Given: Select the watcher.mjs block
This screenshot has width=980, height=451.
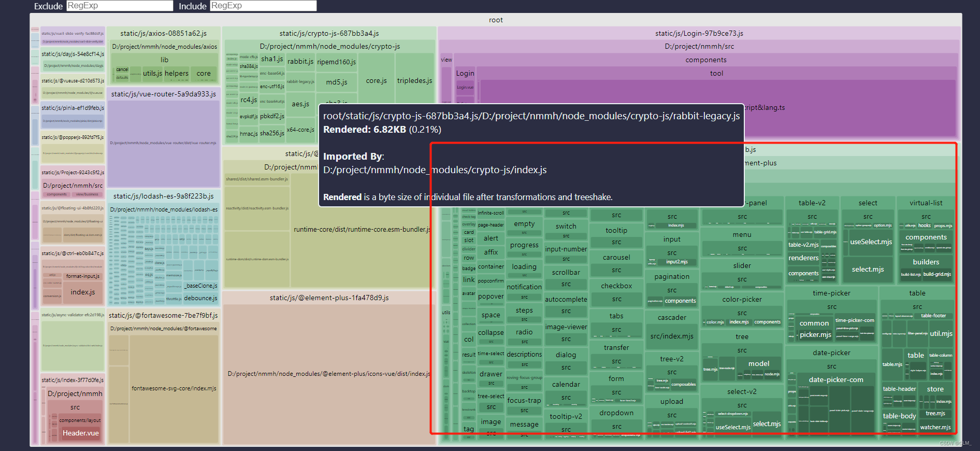Looking at the screenshot, I should [935, 427].
